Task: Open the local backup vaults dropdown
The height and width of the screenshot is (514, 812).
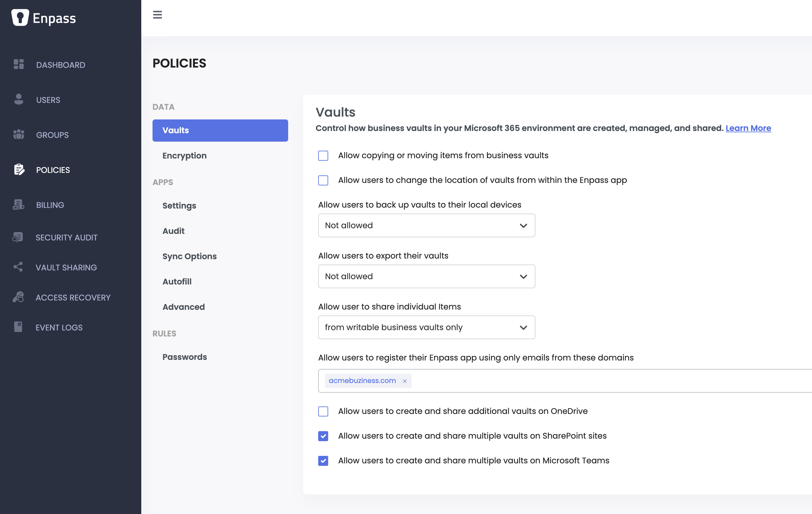Action: 427,225
